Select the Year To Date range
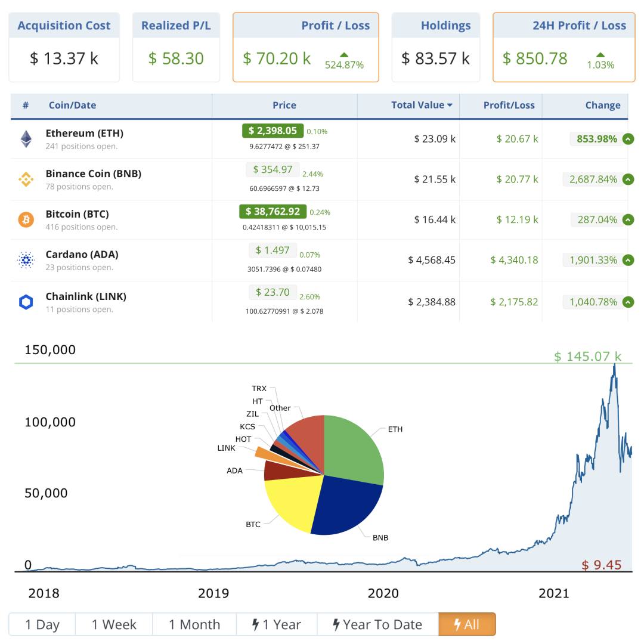The image size is (644, 644). [x=377, y=624]
